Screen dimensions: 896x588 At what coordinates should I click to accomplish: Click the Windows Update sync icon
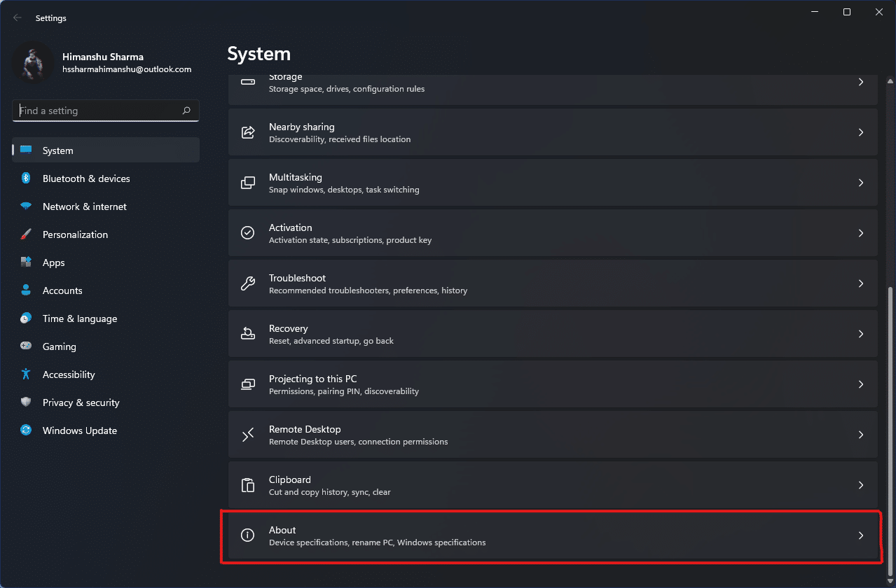click(x=26, y=430)
